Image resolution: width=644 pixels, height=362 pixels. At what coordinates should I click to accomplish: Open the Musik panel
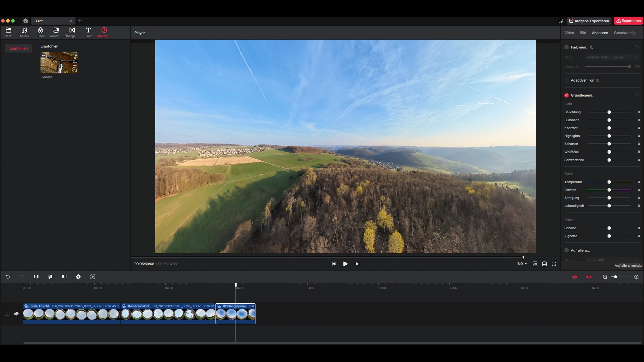point(24,32)
